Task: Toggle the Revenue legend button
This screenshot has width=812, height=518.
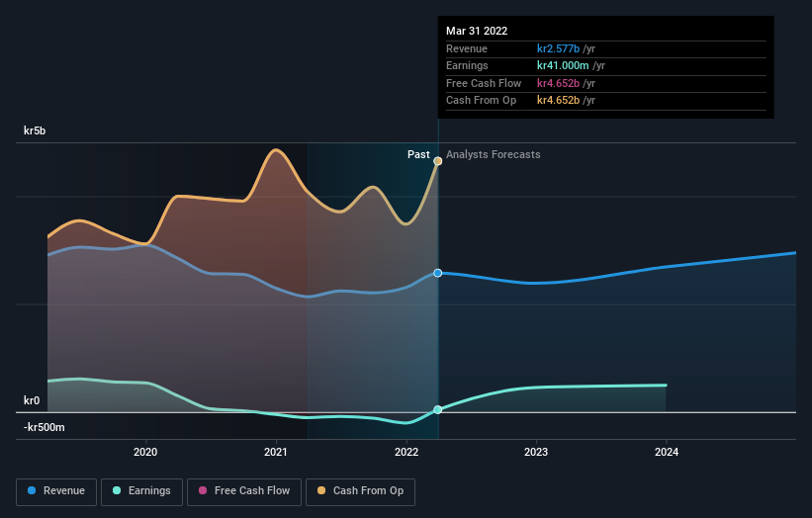Action: pos(56,491)
